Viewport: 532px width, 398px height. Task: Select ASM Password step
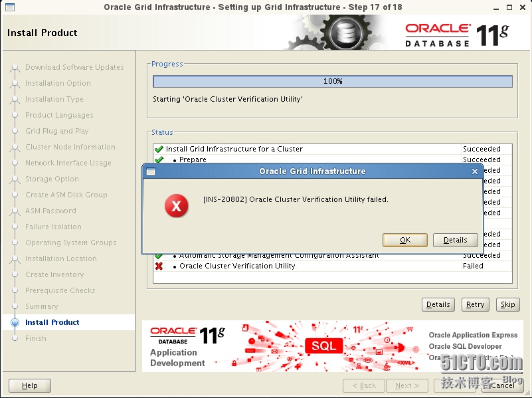pyautogui.click(x=50, y=211)
